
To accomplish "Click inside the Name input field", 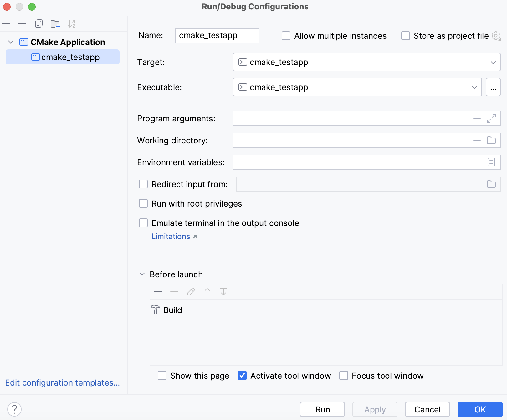I will pyautogui.click(x=217, y=35).
